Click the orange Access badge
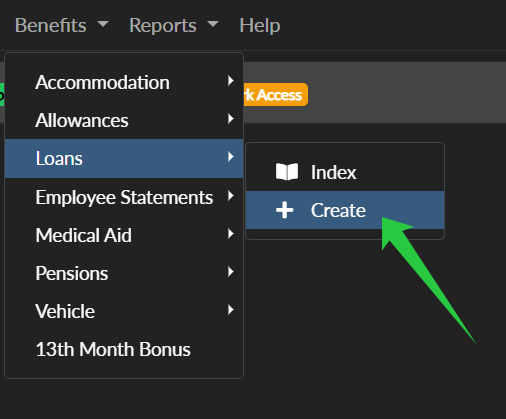Image resolution: width=506 pixels, height=419 pixels. 276,95
